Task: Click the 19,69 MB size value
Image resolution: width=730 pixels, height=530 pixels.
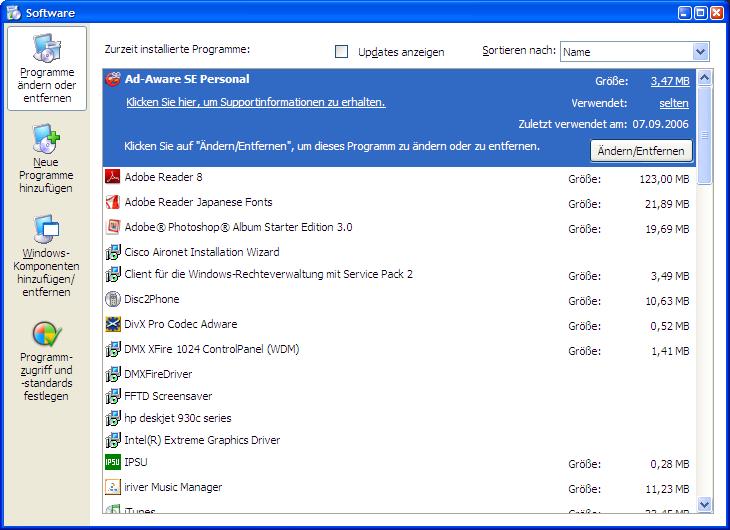Action: [667, 229]
